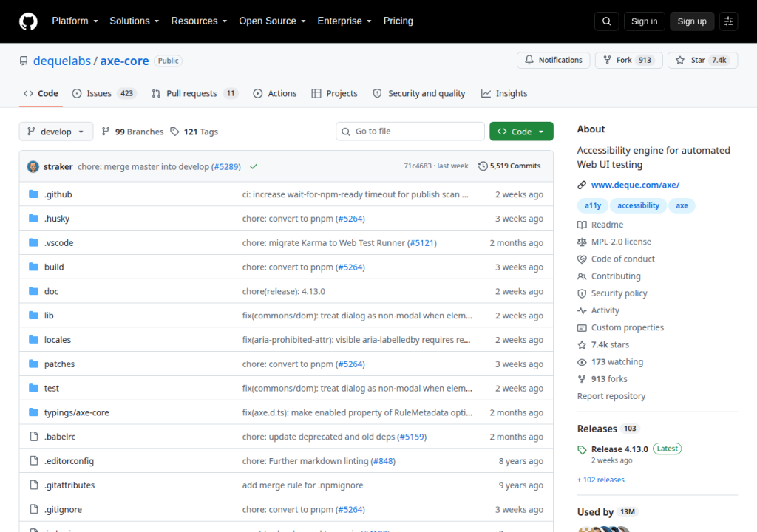The height and width of the screenshot is (532, 757).
Task: Click the GitHub logo icon
Action: (28, 21)
